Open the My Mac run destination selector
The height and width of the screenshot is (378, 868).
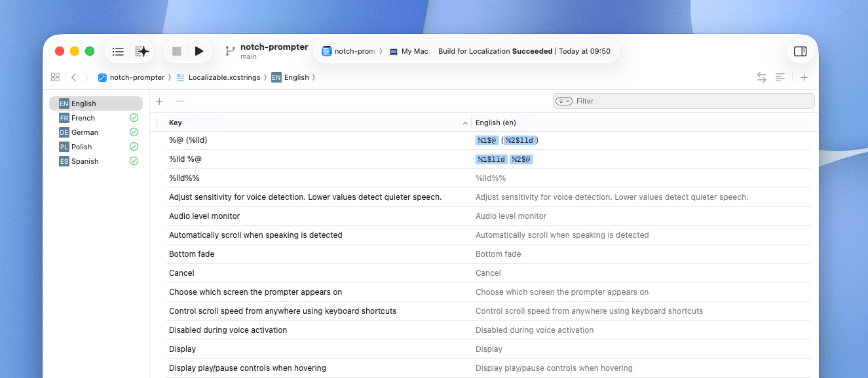(409, 50)
